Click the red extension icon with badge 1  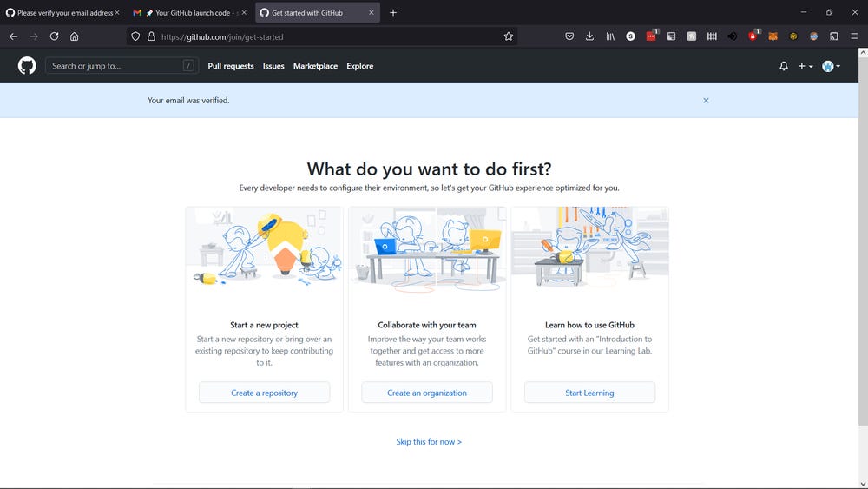(651, 36)
